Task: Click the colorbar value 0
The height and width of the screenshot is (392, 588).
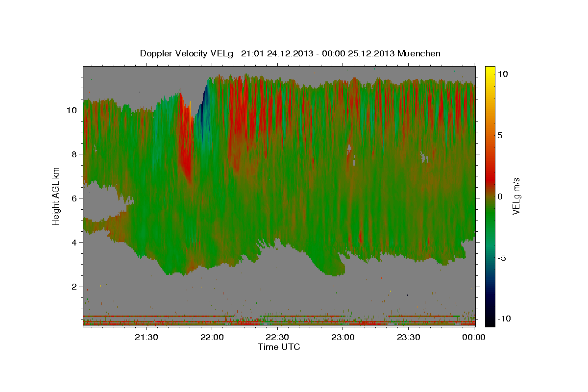Action: [x=501, y=196]
